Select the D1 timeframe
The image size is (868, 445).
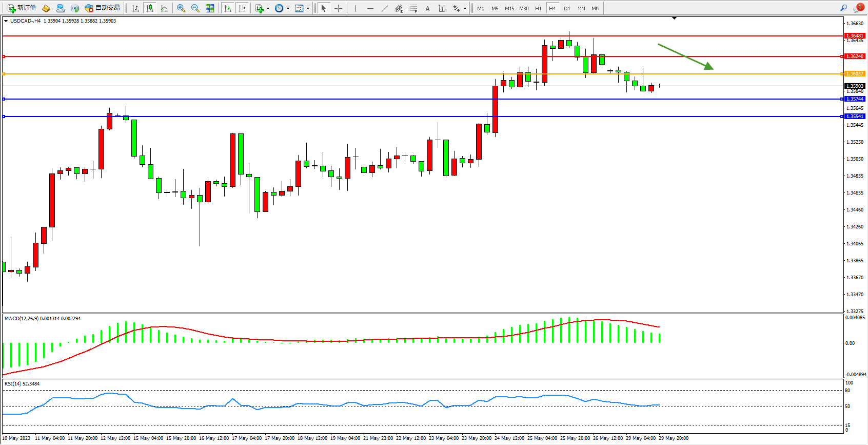point(567,8)
